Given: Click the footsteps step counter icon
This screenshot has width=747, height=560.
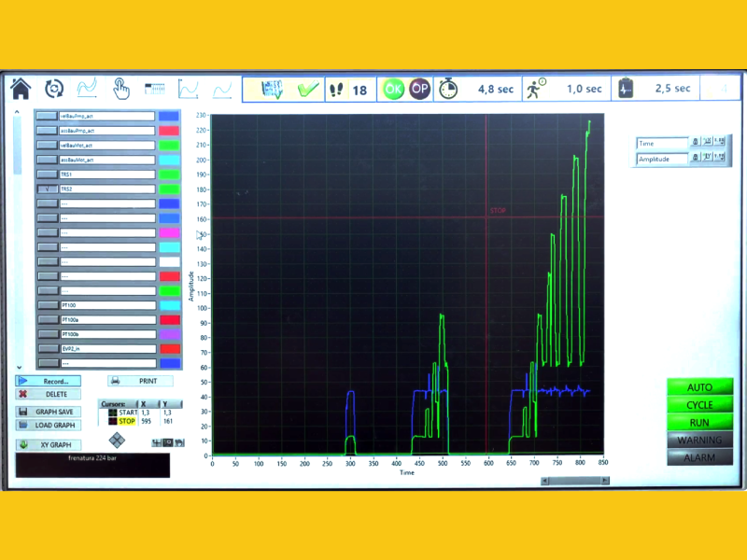Looking at the screenshot, I should pyautogui.click(x=337, y=90).
